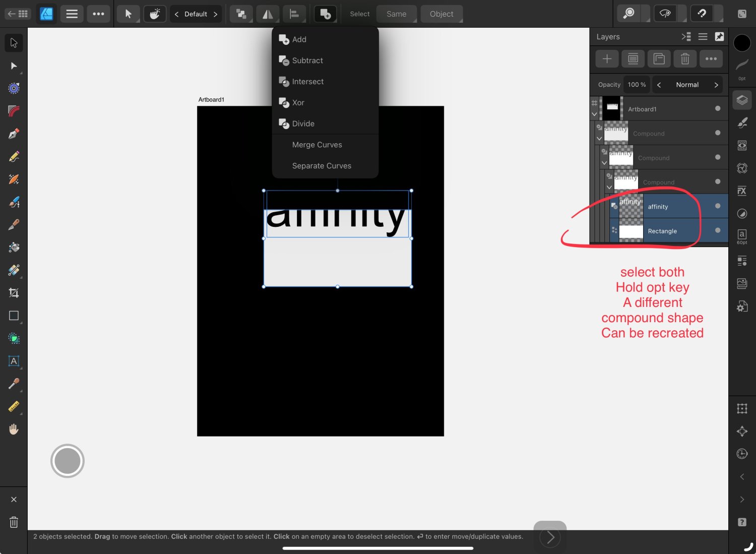Toggle visibility of the affinity layer

[x=718, y=206]
